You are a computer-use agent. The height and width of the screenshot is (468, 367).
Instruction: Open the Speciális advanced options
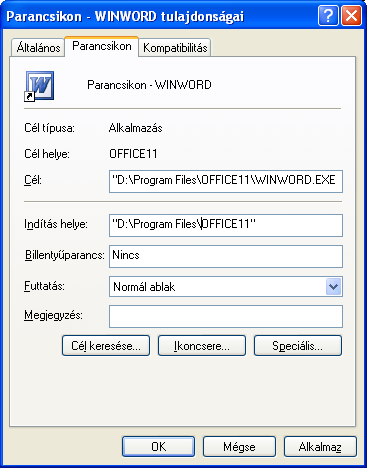298,346
